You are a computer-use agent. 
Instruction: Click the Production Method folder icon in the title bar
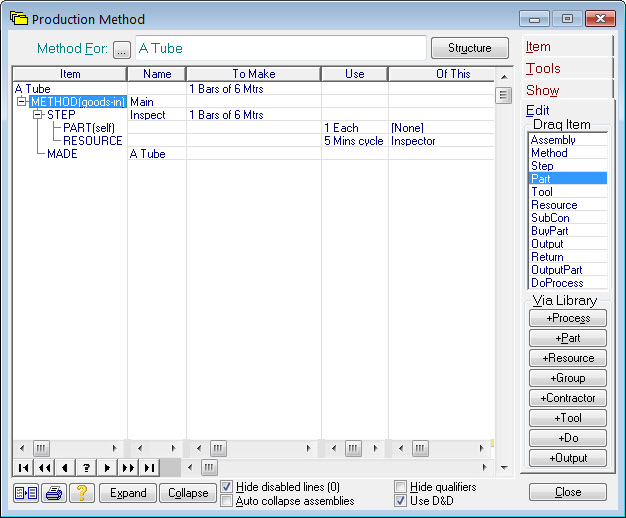click(x=19, y=18)
